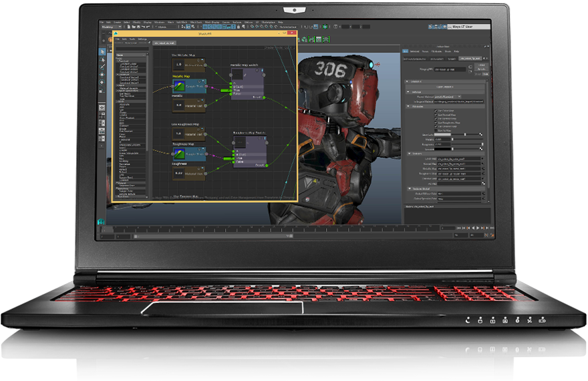Collapse the Textures section in Attribute Editor
Image resolution: width=588 pixels, height=381 pixels.
(409, 154)
